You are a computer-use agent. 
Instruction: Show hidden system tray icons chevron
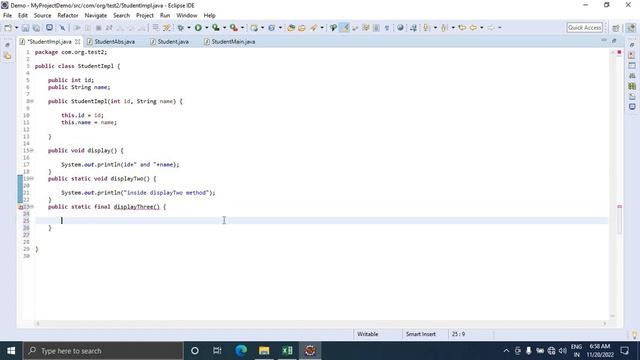pos(506,351)
